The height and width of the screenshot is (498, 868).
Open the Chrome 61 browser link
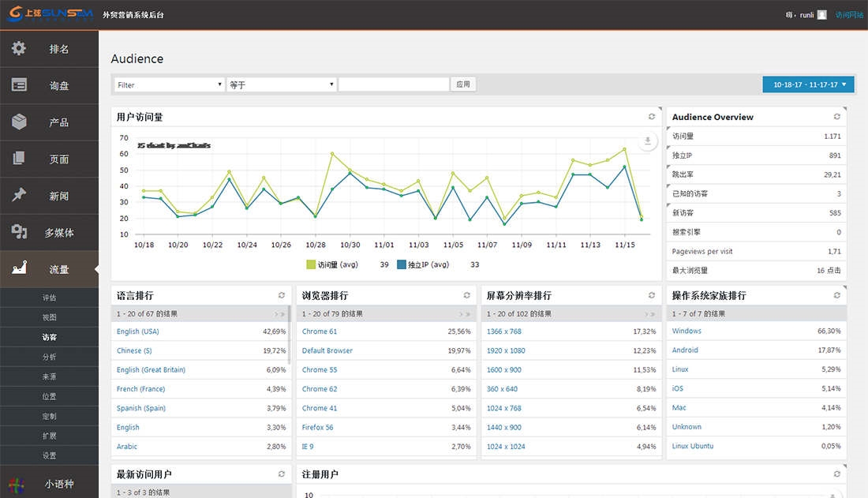click(320, 331)
